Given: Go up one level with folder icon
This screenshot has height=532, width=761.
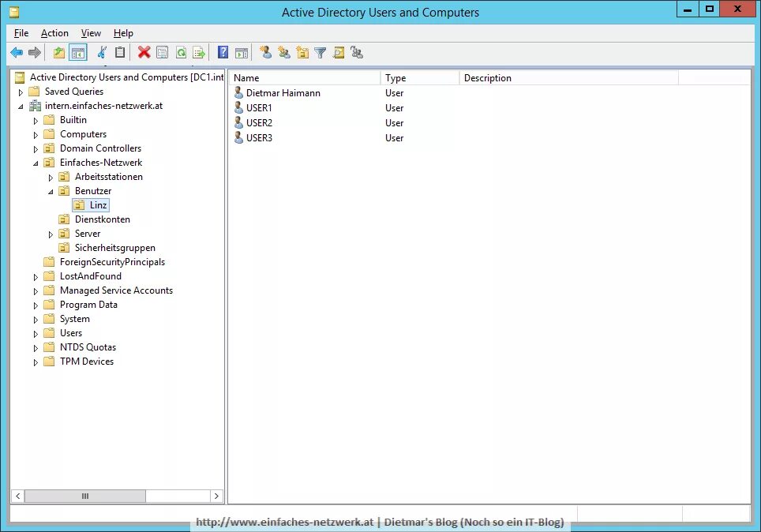Looking at the screenshot, I should 58,52.
